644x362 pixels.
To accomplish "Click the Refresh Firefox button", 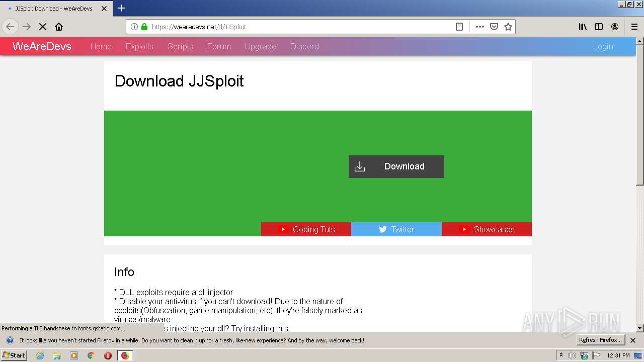I will [x=600, y=340].
